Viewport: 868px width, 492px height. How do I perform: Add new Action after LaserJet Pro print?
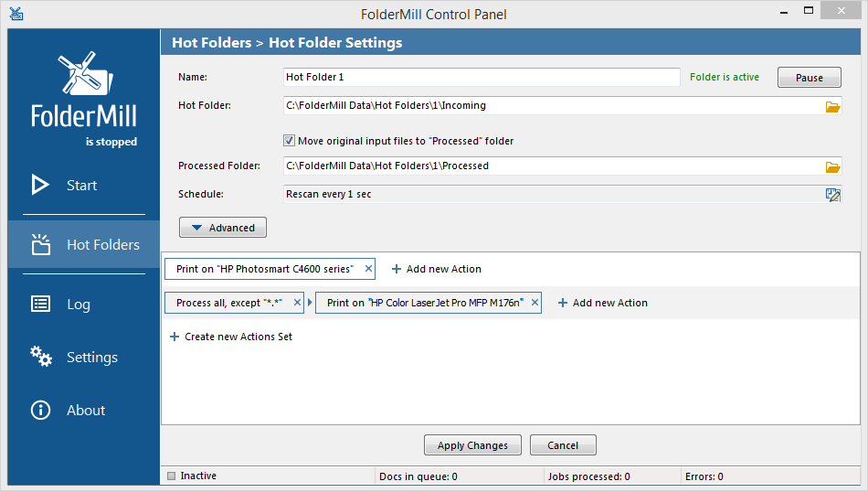[x=602, y=303]
